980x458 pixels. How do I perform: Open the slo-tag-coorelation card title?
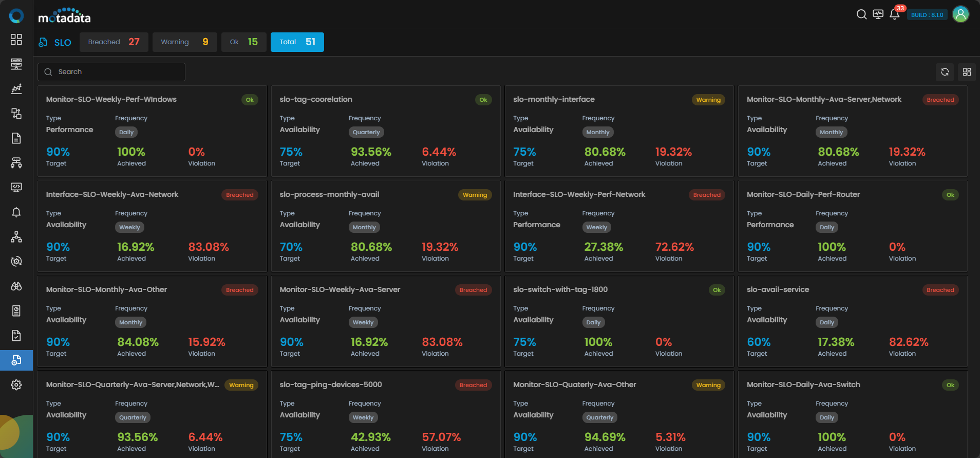click(316, 99)
